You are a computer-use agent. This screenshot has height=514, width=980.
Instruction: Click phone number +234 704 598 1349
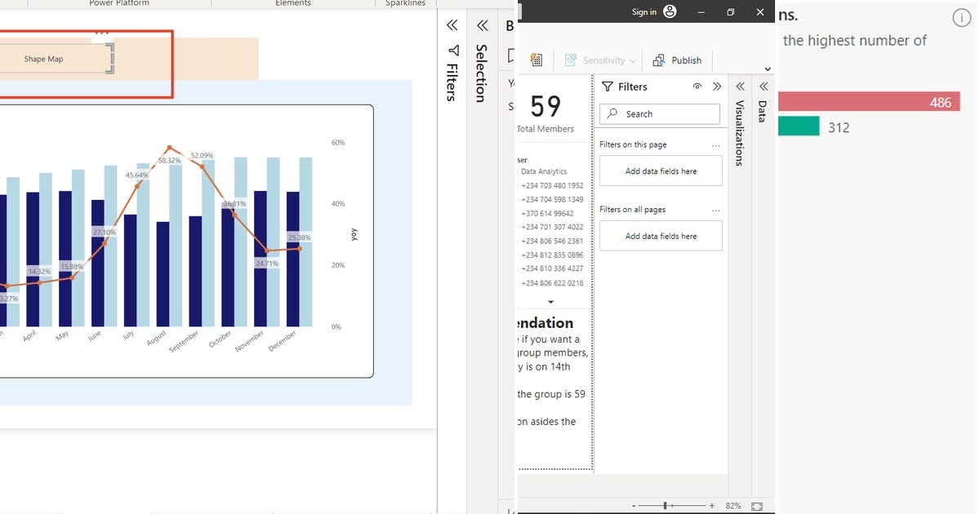552,200
